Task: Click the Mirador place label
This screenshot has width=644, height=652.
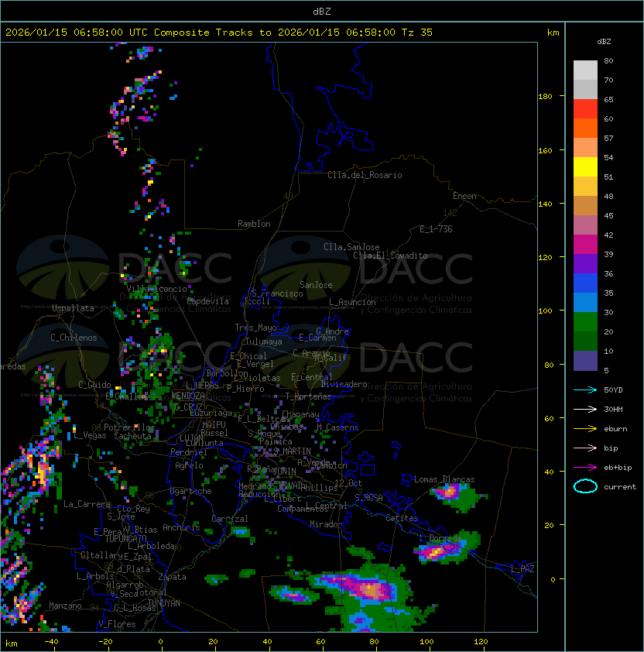Action: [x=326, y=524]
